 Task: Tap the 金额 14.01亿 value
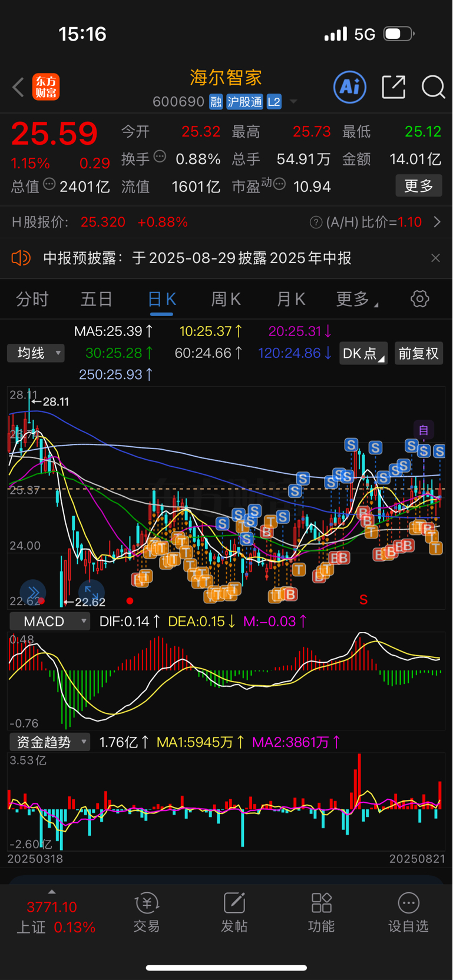point(415,159)
